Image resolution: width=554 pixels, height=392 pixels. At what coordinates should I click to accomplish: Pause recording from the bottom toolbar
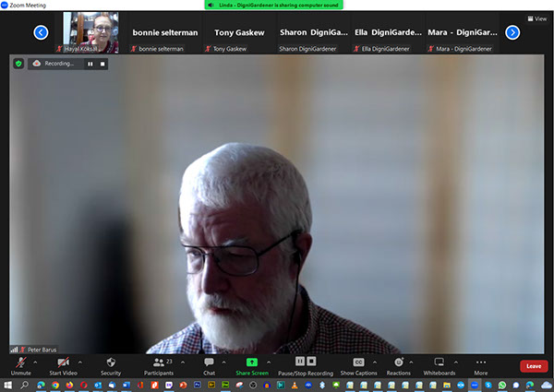point(300,362)
